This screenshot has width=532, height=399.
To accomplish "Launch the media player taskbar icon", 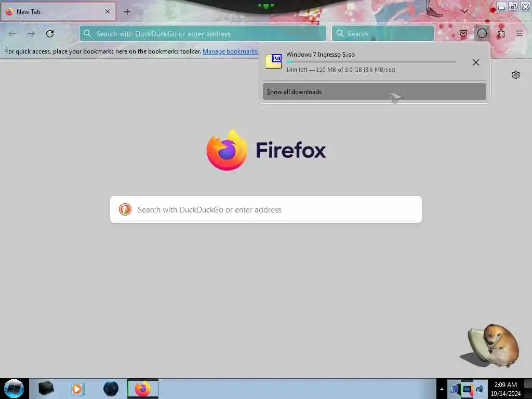I will click(x=77, y=389).
